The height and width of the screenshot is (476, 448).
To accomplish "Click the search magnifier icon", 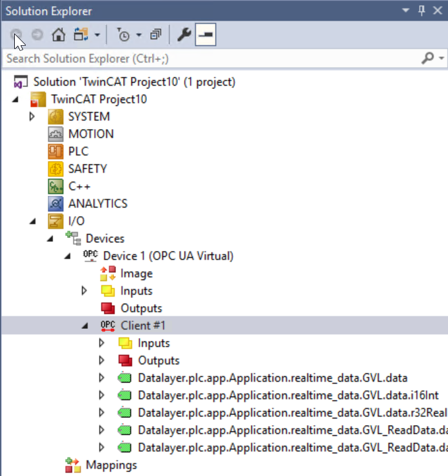I will (x=427, y=57).
